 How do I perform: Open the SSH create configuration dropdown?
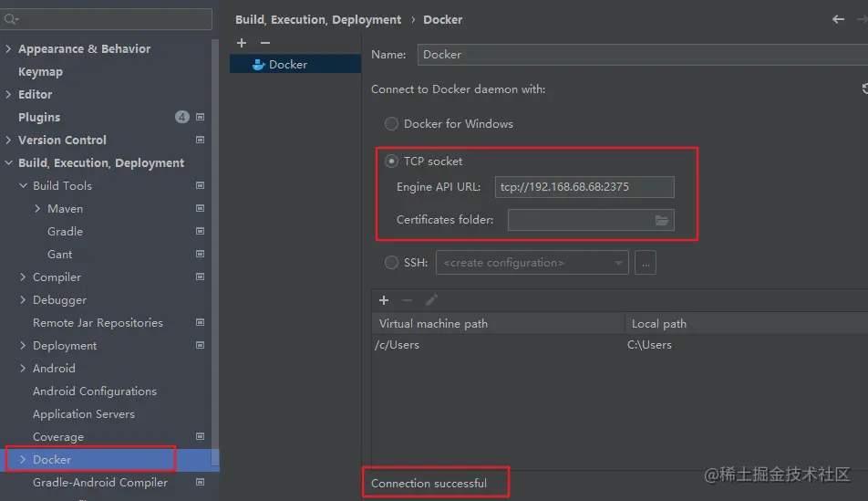532,263
